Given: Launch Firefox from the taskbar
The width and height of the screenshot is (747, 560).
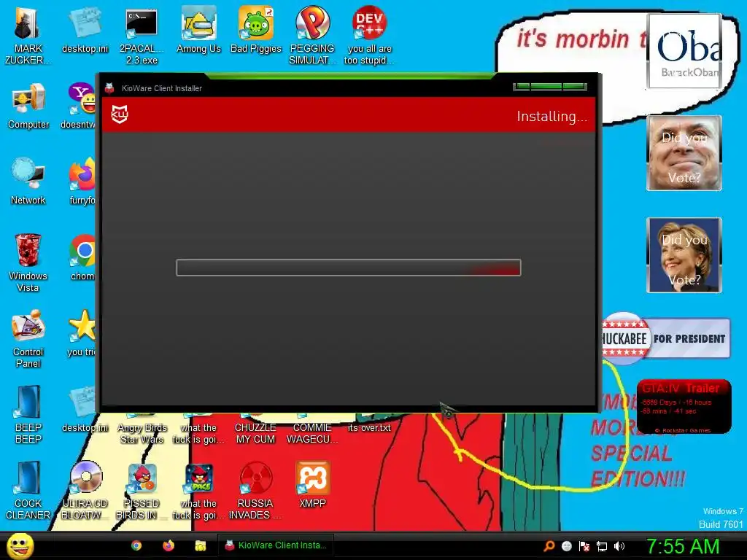Looking at the screenshot, I should [169, 545].
